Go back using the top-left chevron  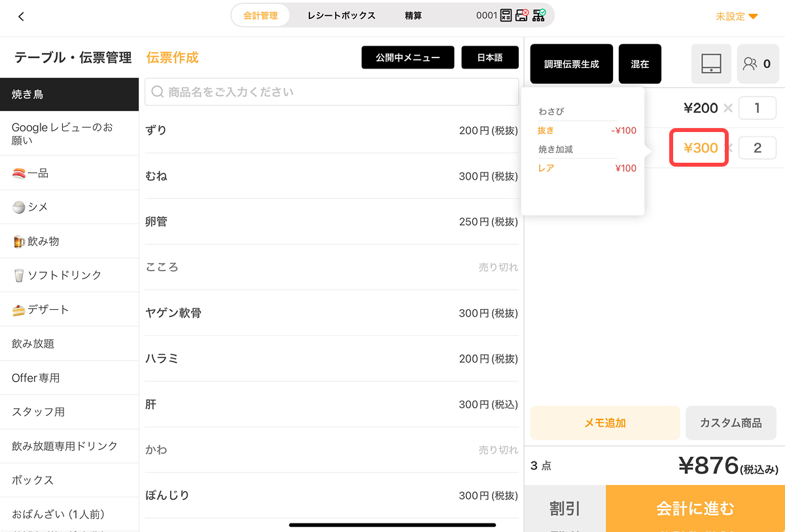click(21, 16)
